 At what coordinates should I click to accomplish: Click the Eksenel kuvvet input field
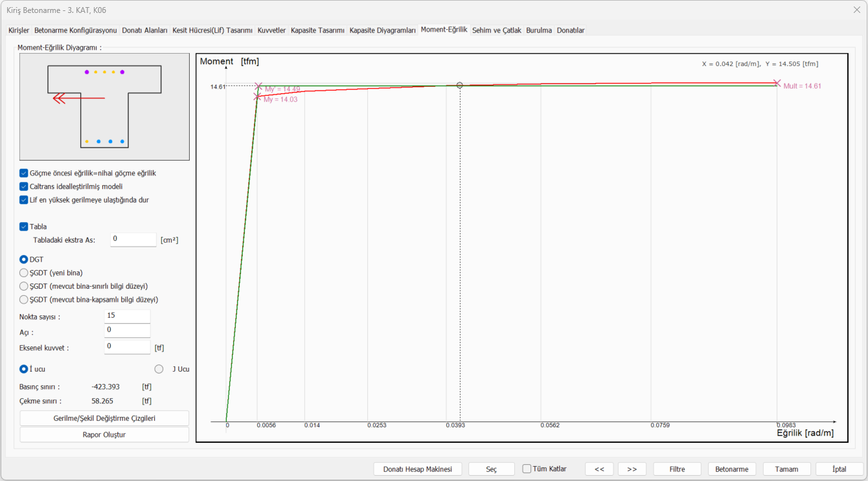tap(127, 347)
